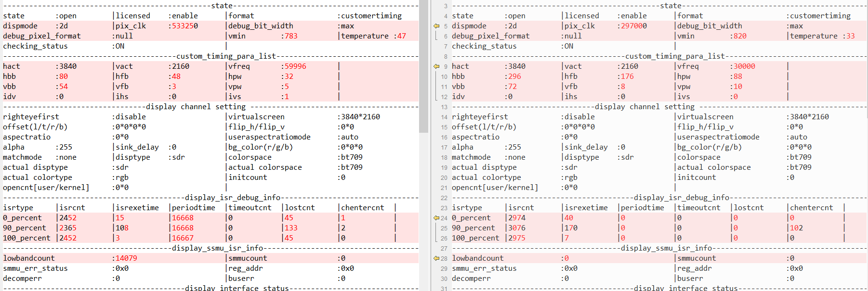Select lowbandcount value 14079 in left pane

click(126, 258)
